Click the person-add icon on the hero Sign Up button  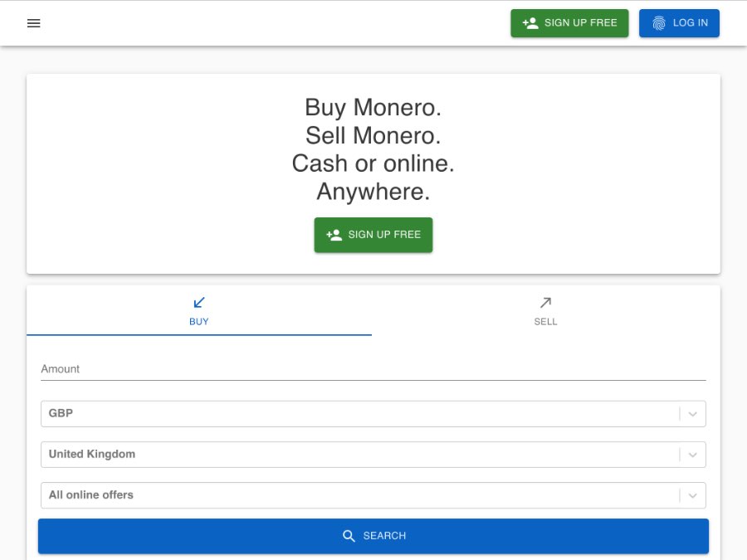click(x=334, y=235)
